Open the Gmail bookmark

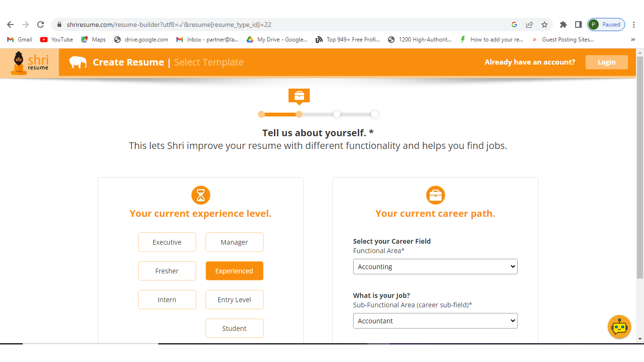[x=20, y=40]
